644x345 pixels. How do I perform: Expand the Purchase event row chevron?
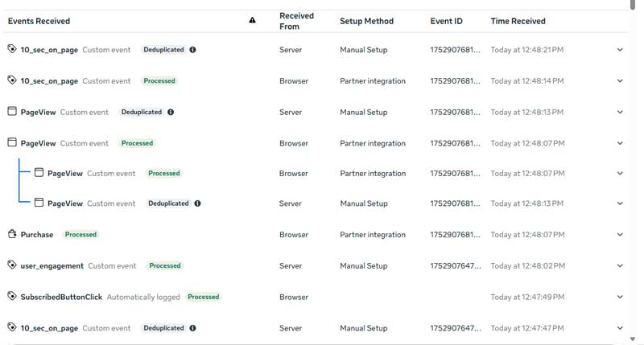(x=620, y=235)
